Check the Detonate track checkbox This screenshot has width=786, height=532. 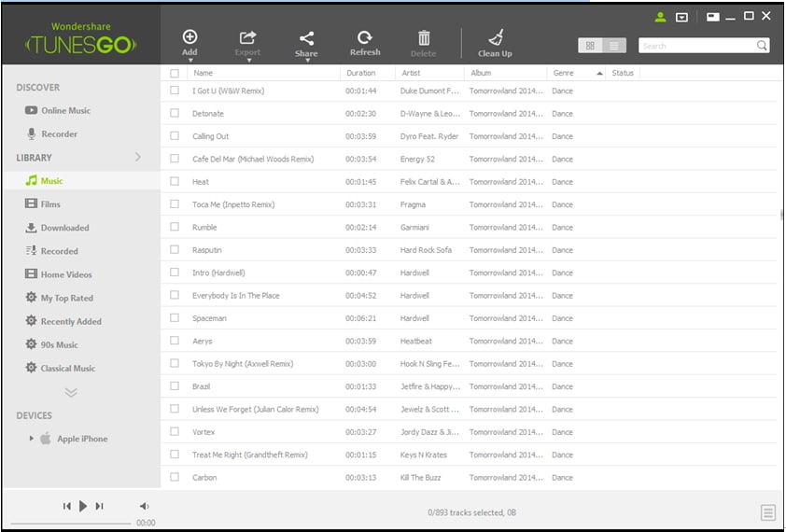(x=175, y=113)
